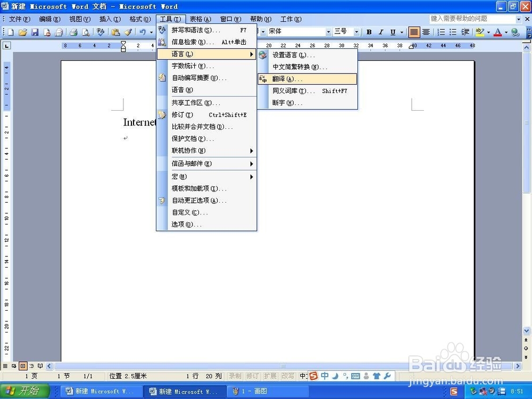
Task: Toggle justify alignment button
Action: pos(413,32)
